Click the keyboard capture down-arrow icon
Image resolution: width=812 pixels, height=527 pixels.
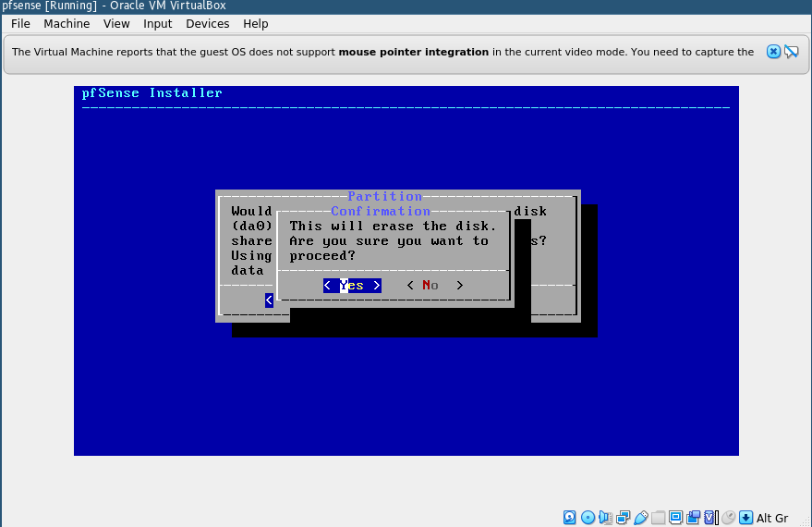[x=745, y=517]
